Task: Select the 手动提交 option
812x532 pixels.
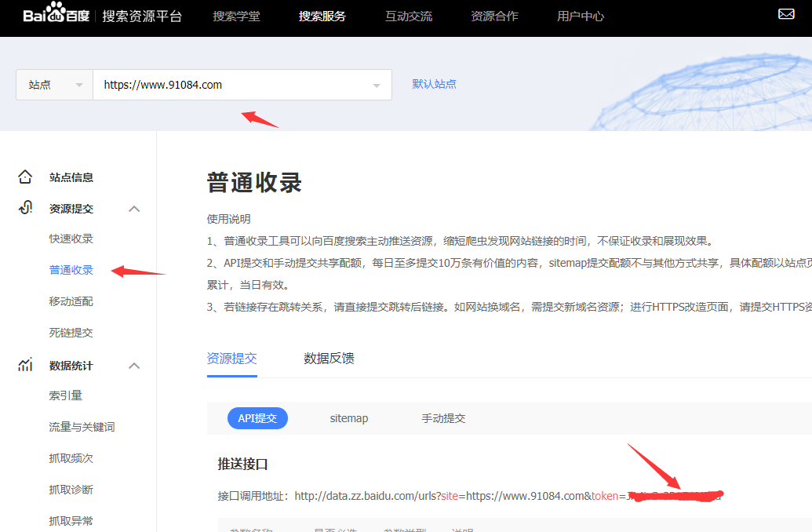Action: 443,418
